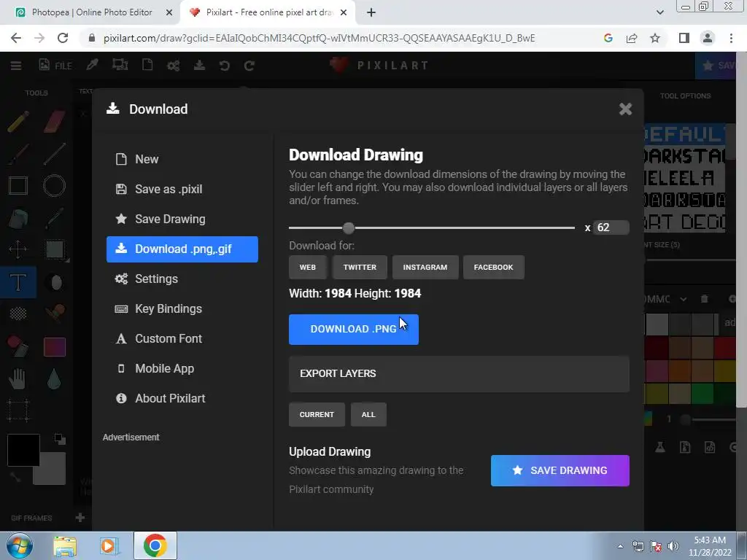The image size is (747, 560).
Task: Click the add GIF frame plus icon
Action: pyautogui.click(x=80, y=517)
